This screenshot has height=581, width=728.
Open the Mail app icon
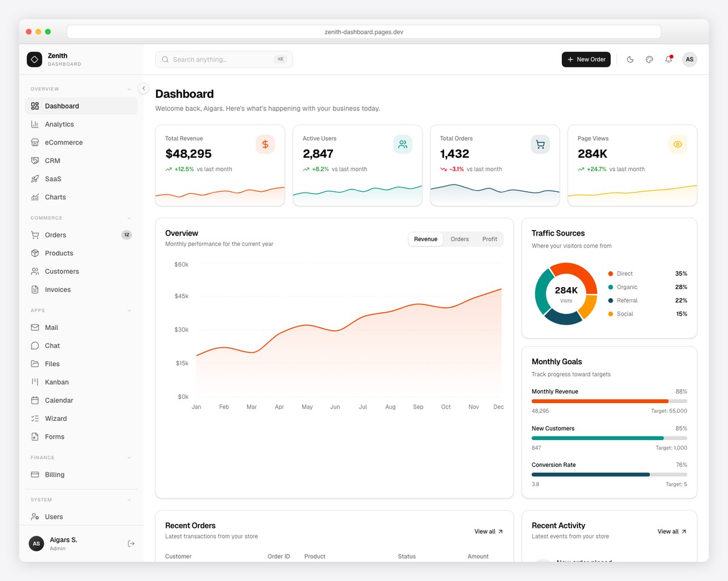coord(35,327)
